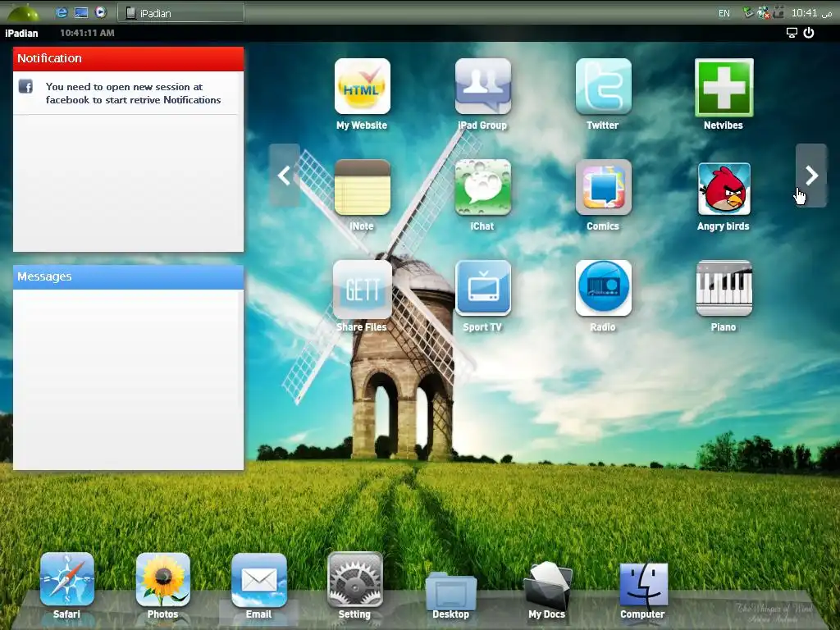
Task: Click the Messages panel header
Action: (x=128, y=277)
